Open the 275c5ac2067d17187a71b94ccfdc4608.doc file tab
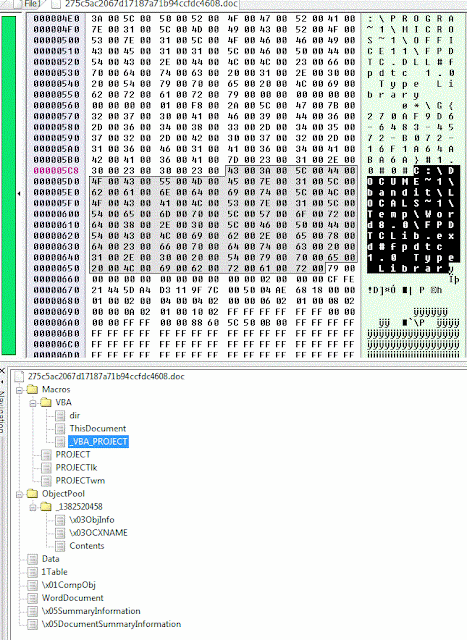The height and width of the screenshot is (640, 467). (x=145, y=4)
